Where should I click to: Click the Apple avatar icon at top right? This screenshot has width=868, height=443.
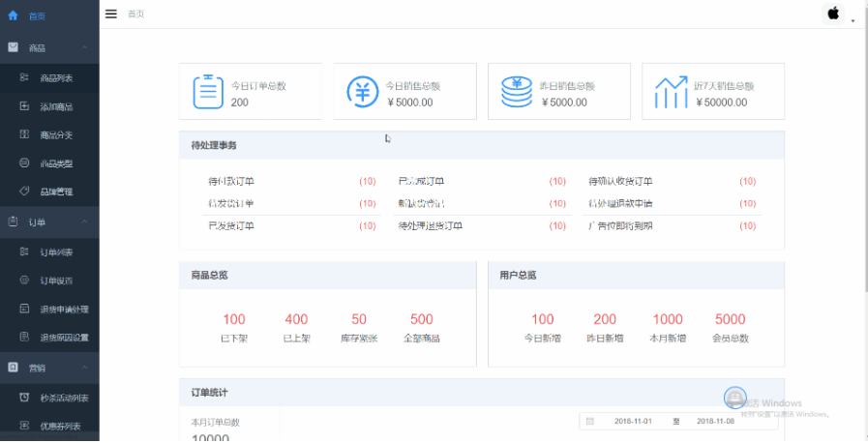pyautogui.click(x=833, y=14)
